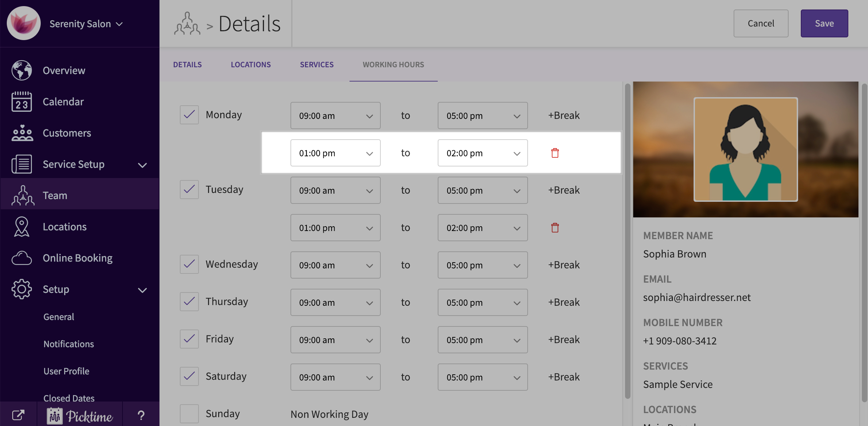
Task: Open Monday break start time dropdown
Action: 335,153
